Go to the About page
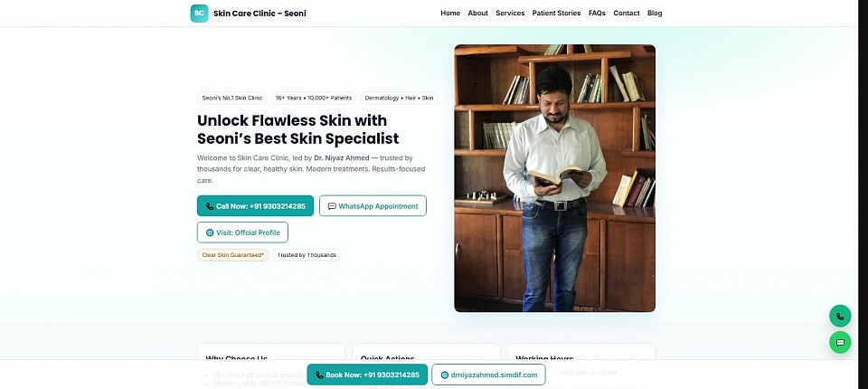The height and width of the screenshot is (389, 868). pyautogui.click(x=478, y=14)
